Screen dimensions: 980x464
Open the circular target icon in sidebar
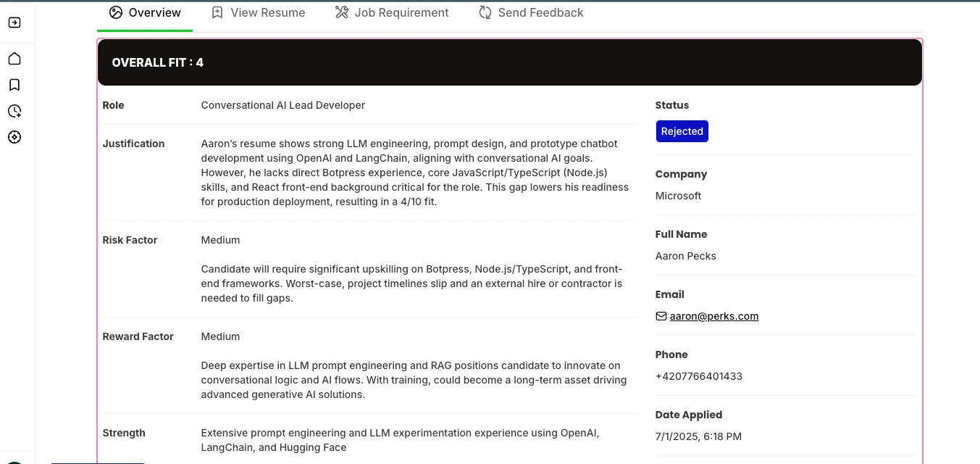pos(14,137)
